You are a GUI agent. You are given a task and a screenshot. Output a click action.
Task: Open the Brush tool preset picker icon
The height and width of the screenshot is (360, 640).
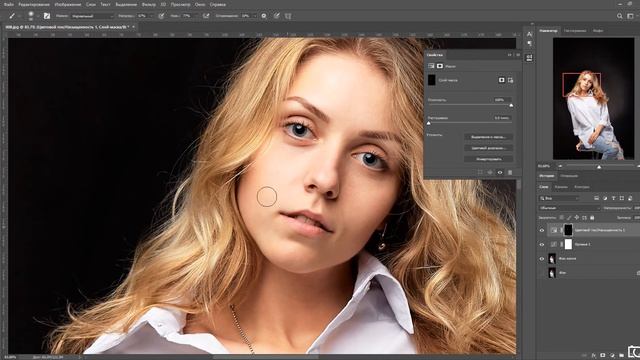tap(12, 16)
